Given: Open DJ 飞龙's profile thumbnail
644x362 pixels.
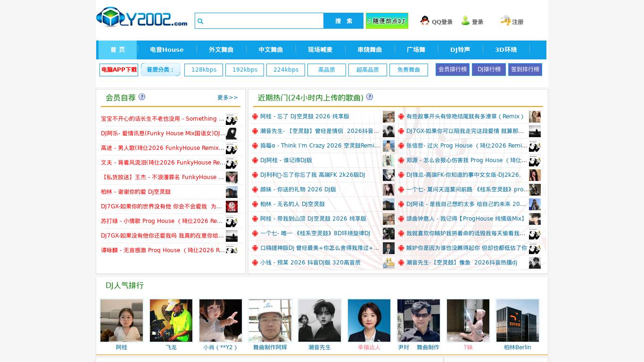Looking at the screenshot, I should point(171,321).
